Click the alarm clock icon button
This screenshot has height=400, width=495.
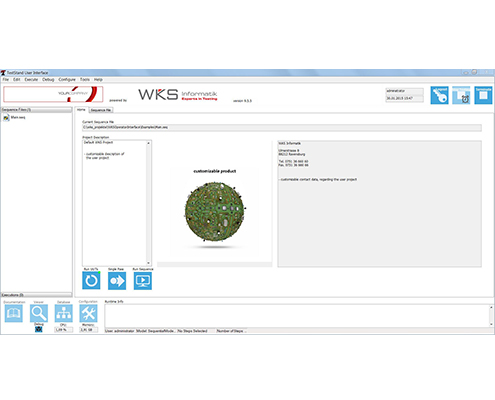point(461,95)
